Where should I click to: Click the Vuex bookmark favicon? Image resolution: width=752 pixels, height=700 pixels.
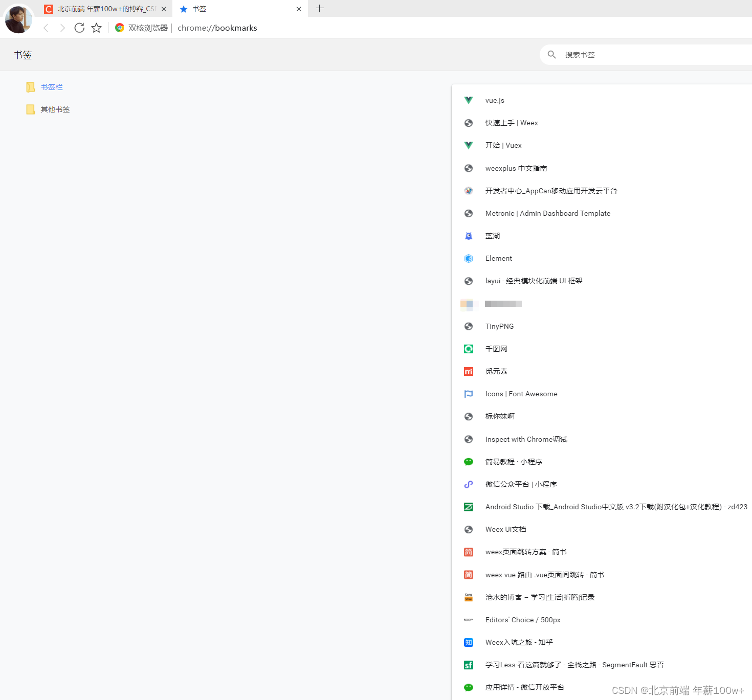click(x=469, y=145)
